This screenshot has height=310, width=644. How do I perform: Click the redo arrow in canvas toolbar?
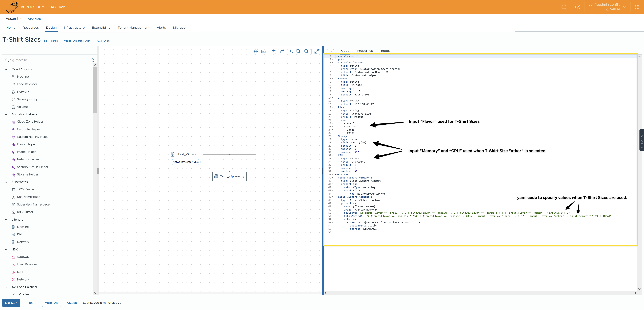click(x=282, y=51)
